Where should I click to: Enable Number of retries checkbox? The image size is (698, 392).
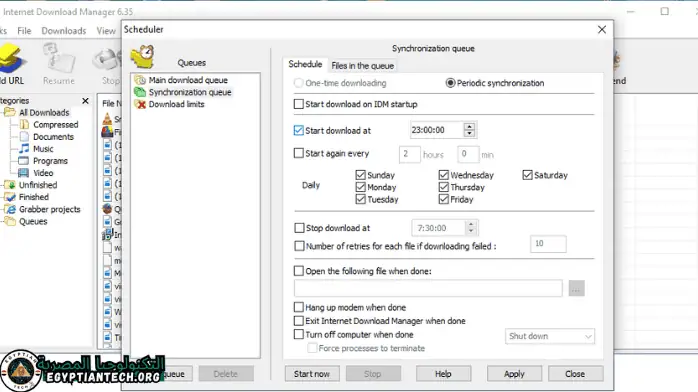pyautogui.click(x=299, y=246)
